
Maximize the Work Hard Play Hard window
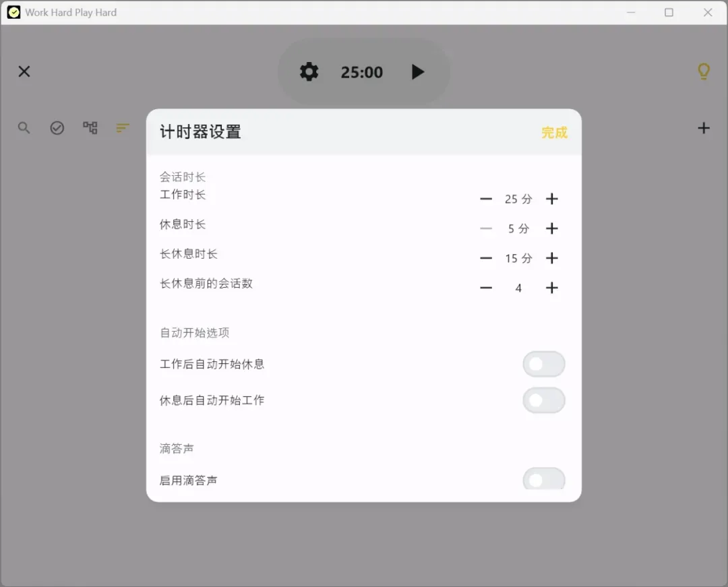click(669, 13)
